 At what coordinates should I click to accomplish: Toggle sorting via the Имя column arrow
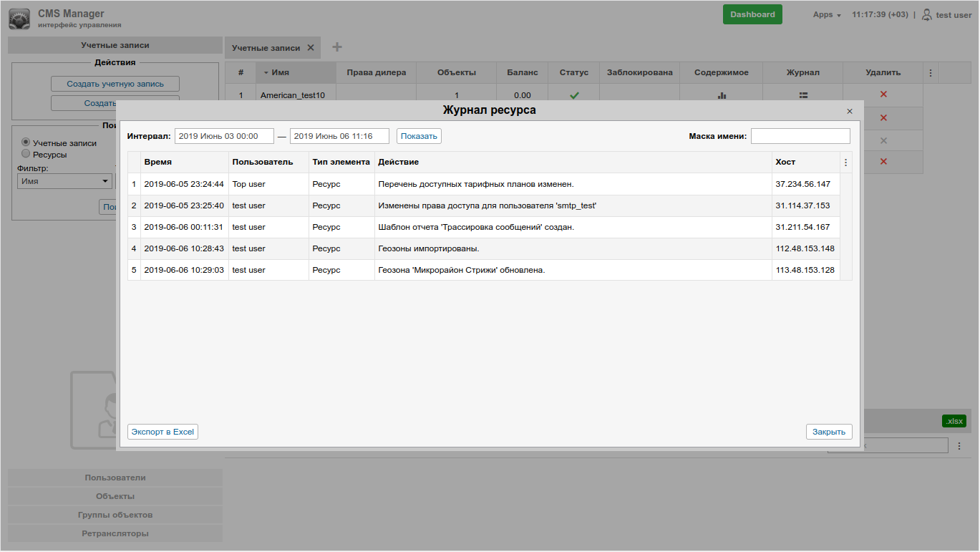tap(267, 72)
